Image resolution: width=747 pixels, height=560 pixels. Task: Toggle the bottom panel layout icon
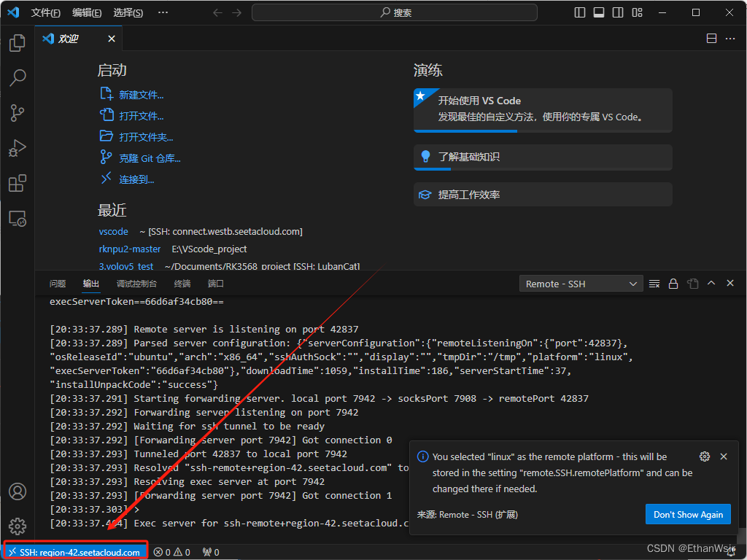[x=599, y=13]
